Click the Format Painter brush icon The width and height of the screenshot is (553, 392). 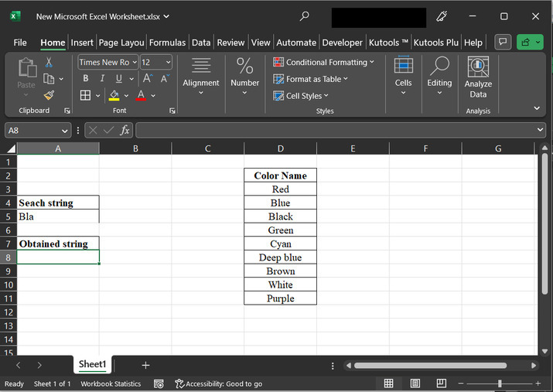pyautogui.click(x=49, y=95)
